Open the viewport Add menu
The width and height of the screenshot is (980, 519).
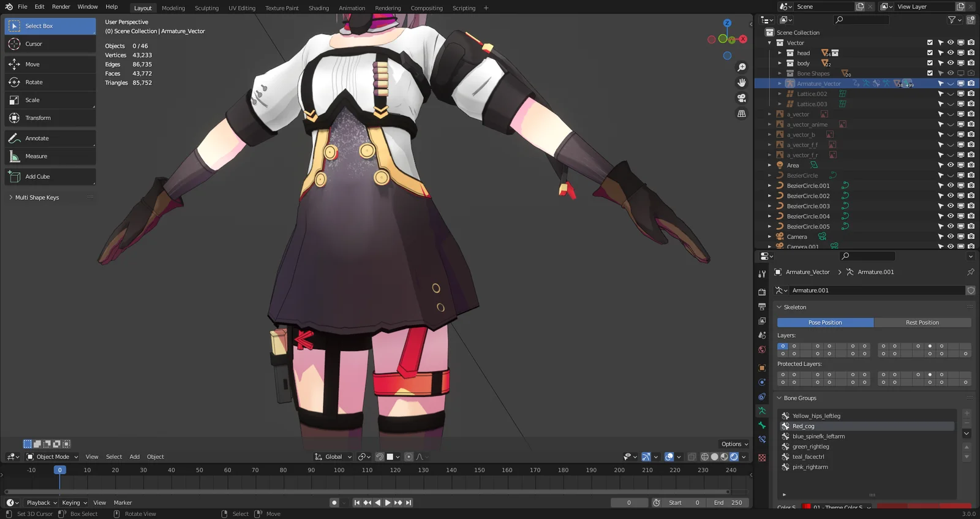[x=134, y=456]
